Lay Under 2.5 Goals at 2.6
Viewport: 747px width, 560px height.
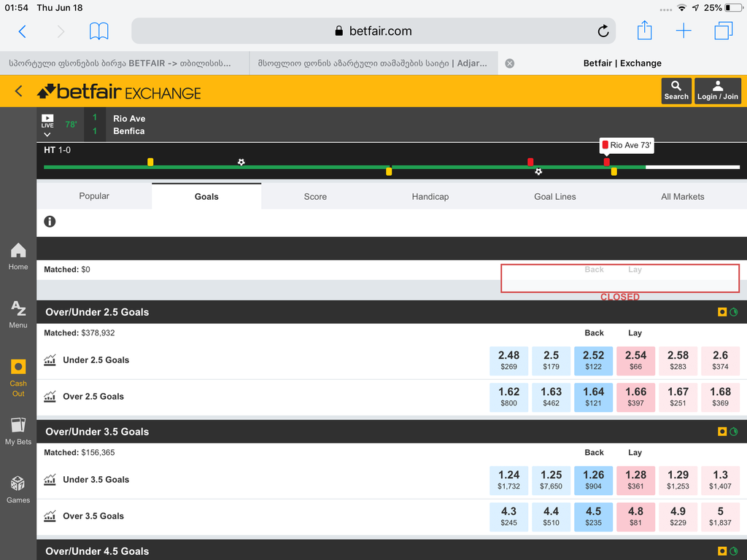720,360
